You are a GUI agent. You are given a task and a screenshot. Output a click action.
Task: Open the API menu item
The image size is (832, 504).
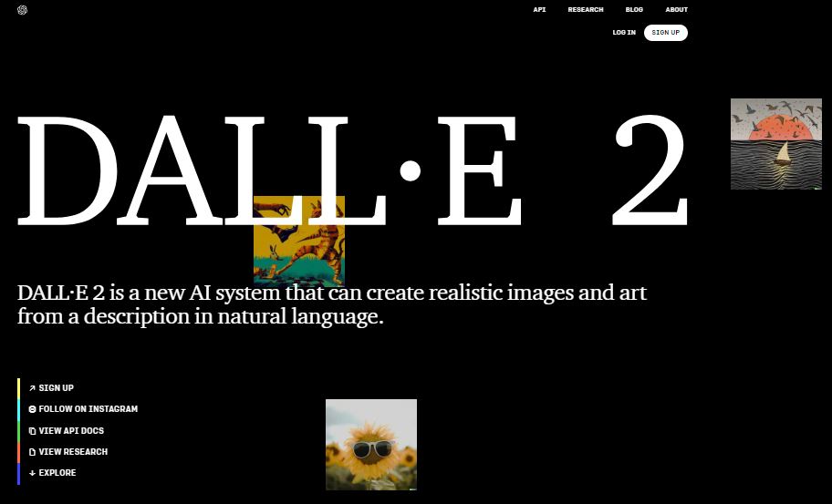pyautogui.click(x=539, y=9)
